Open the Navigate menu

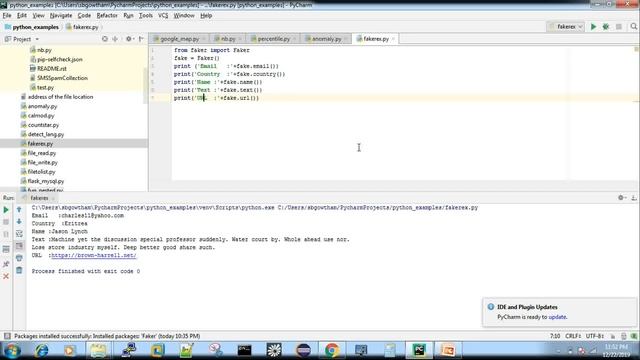pyautogui.click(x=61, y=16)
